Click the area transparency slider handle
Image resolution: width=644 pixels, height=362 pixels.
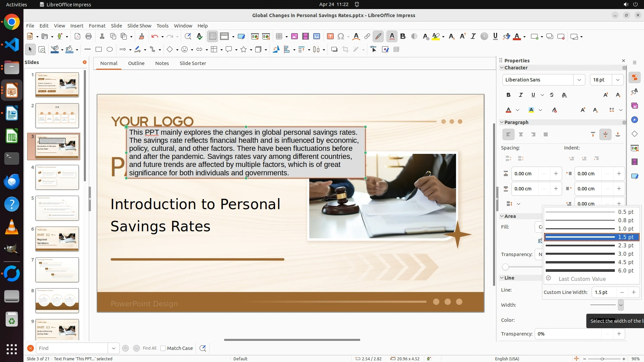[505, 267]
